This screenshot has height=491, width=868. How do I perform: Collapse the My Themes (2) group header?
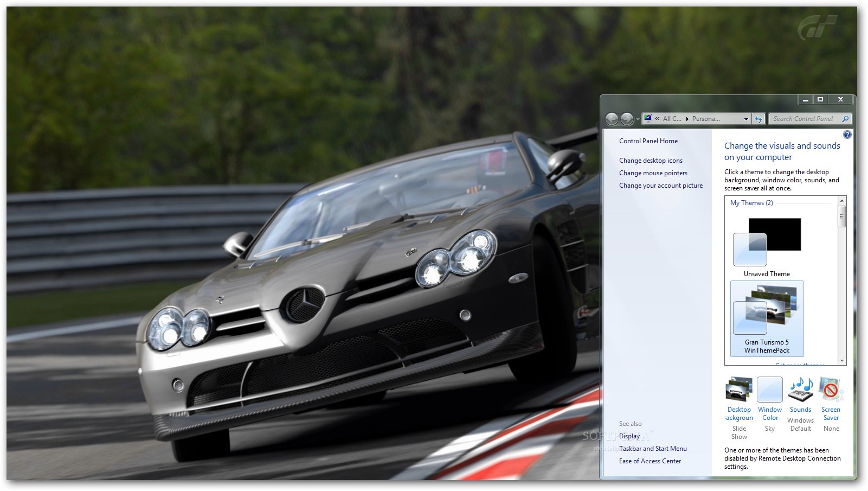pyautogui.click(x=751, y=203)
